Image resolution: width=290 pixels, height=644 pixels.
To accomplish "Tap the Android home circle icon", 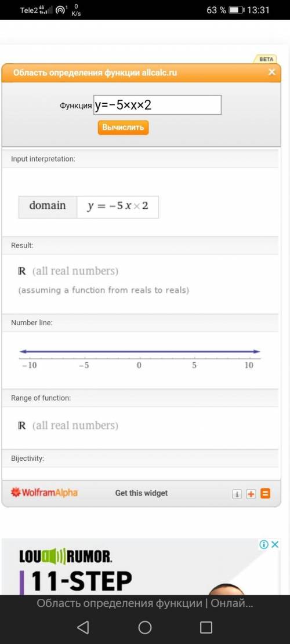I will tap(144, 627).
